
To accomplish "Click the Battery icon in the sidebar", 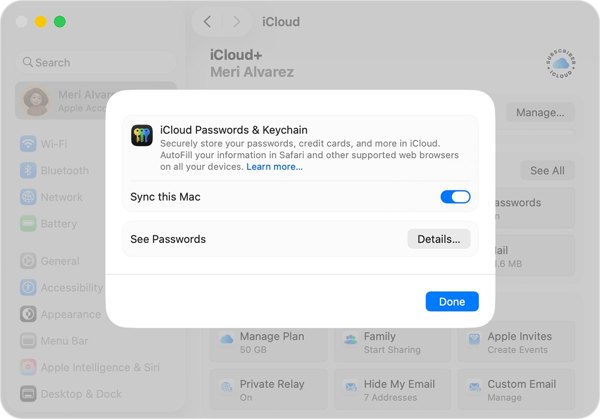I will click(28, 224).
